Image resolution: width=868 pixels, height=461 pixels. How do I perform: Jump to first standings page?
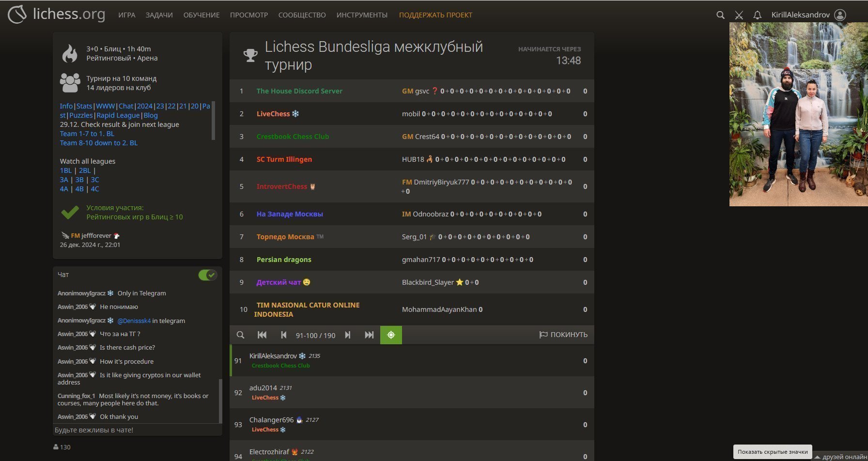coord(262,335)
